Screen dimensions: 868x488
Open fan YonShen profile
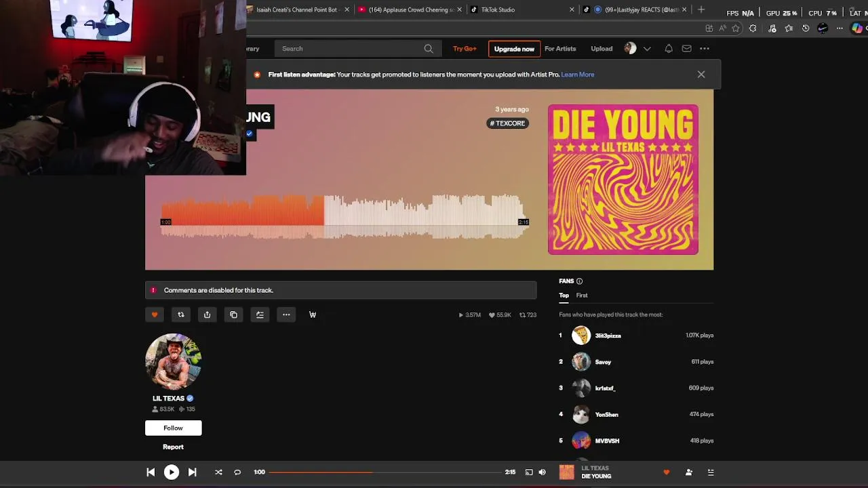point(606,415)
